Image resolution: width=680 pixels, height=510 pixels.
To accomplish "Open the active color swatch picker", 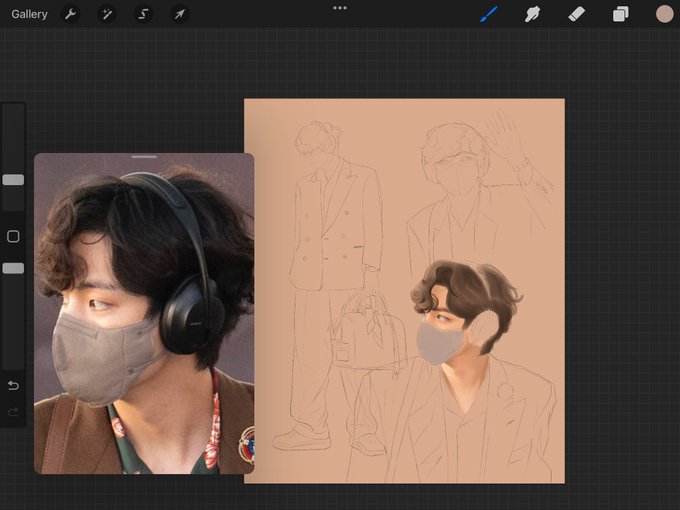I will 664,14.
